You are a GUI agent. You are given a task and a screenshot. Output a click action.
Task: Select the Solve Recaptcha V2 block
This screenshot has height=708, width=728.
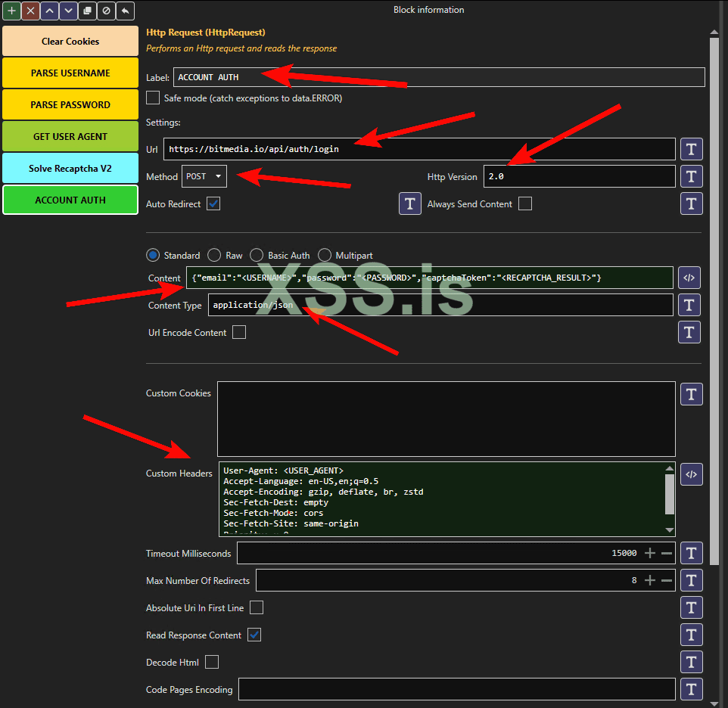(x=70, y=169)
